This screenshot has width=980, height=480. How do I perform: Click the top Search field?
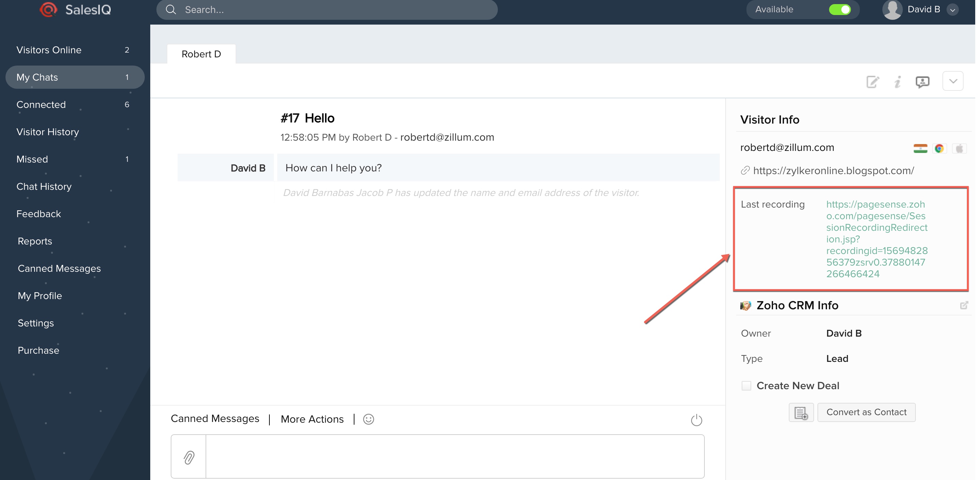(327, 10)
